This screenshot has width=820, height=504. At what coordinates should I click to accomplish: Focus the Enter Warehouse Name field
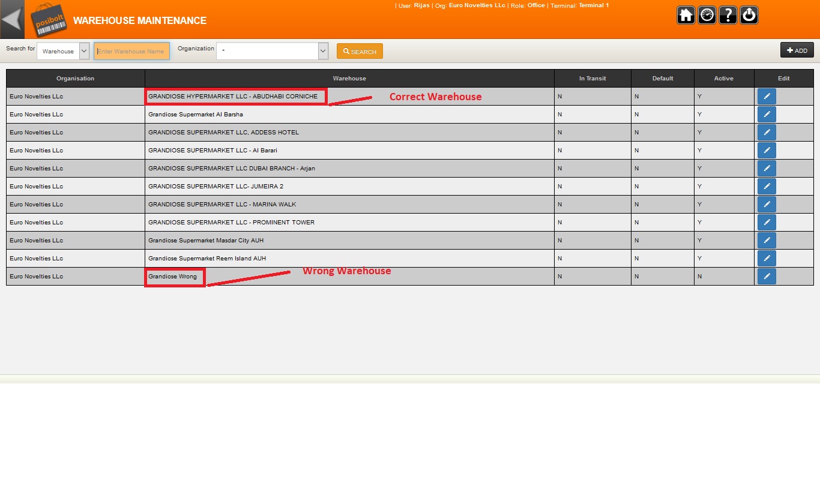click(x=131, y=52)
